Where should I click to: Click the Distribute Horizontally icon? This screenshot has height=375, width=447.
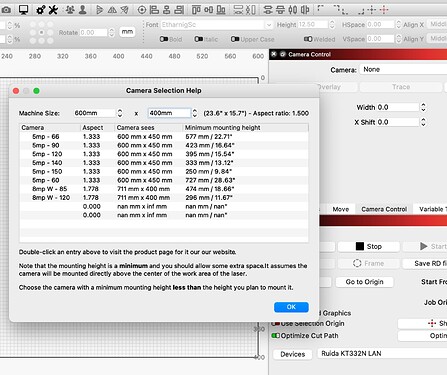pyautogui.click(x=251, y=10)
